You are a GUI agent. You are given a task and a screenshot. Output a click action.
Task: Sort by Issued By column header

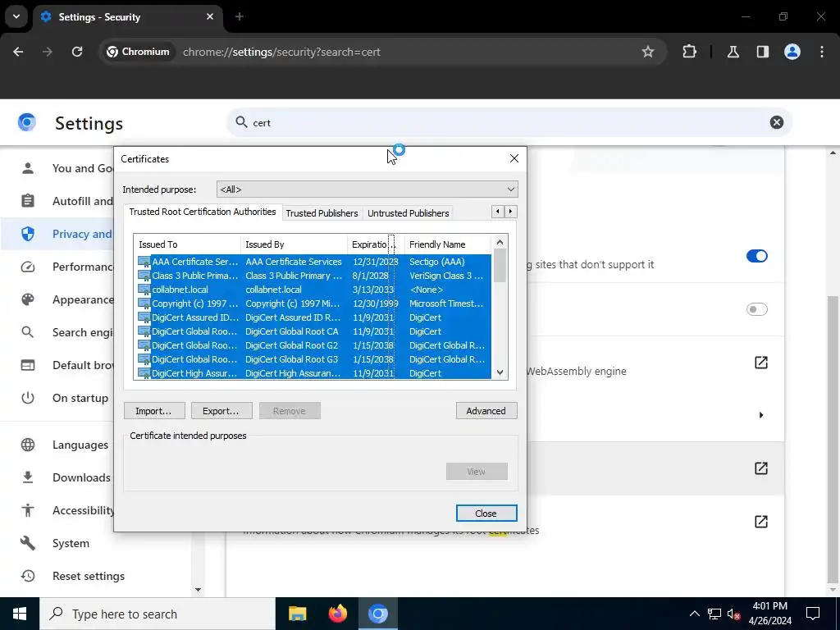point(294,244)
